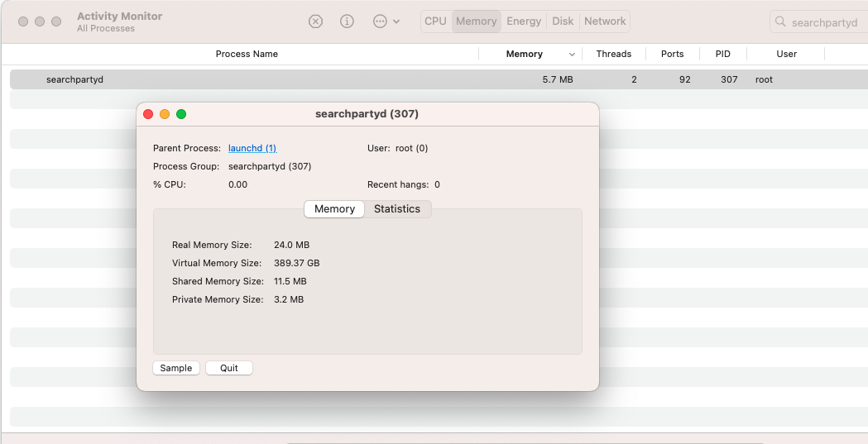Select the Memory tab in toolbar
This screenshot has width=868, height=444.
(476, 21)
